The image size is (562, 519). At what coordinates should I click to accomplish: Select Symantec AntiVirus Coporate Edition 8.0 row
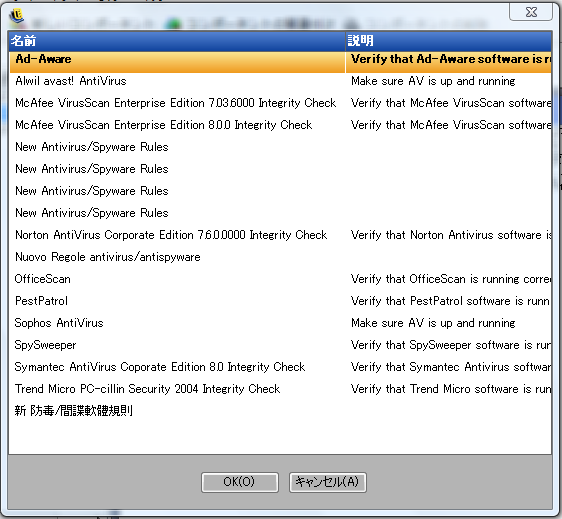(x=280, y=367)
